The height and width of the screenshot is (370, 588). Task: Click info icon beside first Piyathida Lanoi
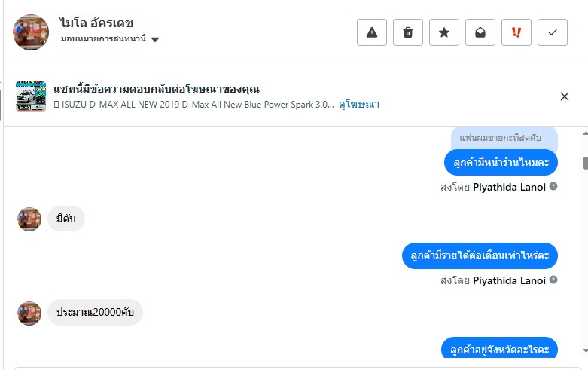(553, 186)
